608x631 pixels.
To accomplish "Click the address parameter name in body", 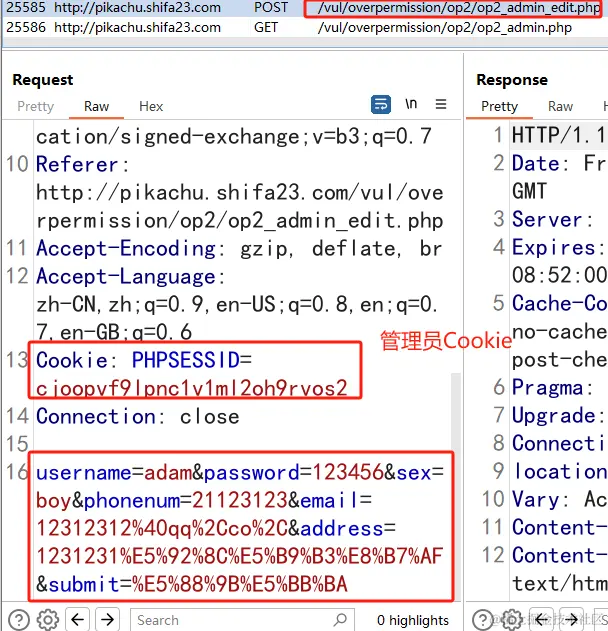I will click(341, 528).
